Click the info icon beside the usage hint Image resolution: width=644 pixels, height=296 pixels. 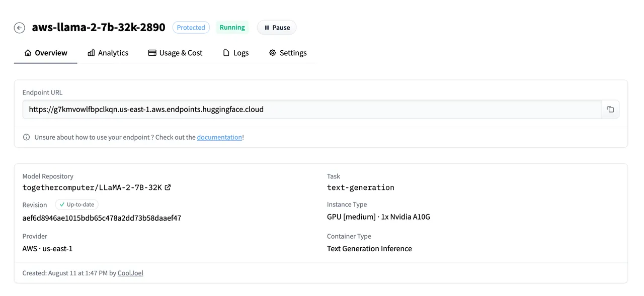[27, 137]
